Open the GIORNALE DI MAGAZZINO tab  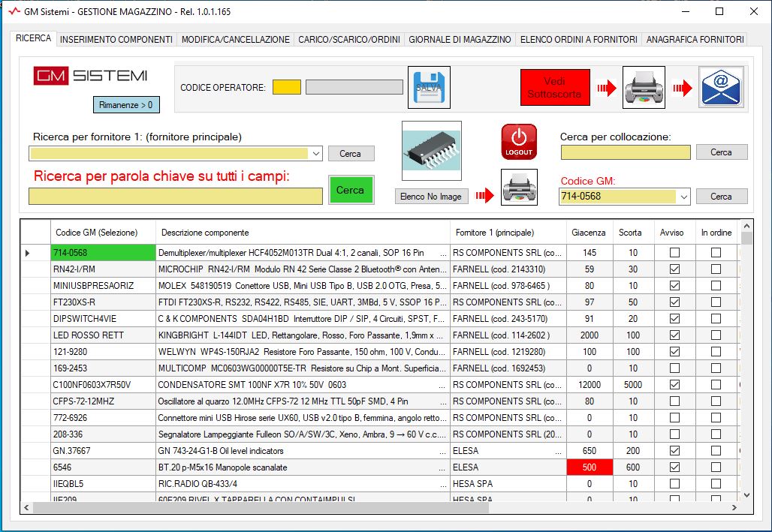tap(460, 39)
